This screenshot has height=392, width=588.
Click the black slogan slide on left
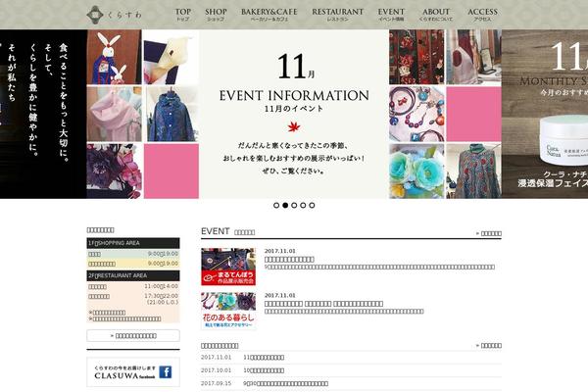(x=43, y=114)
